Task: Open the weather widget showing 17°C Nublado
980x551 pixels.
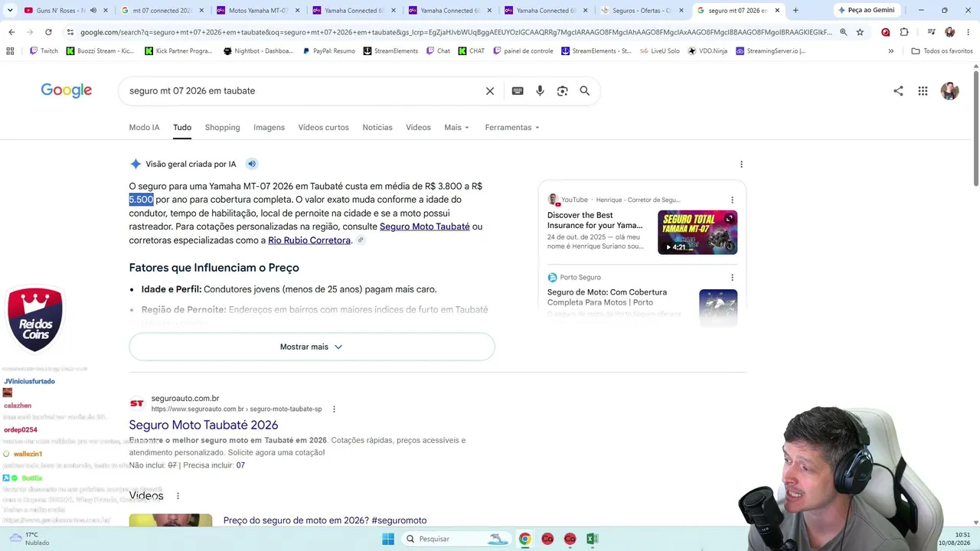Action: [29, 539]
